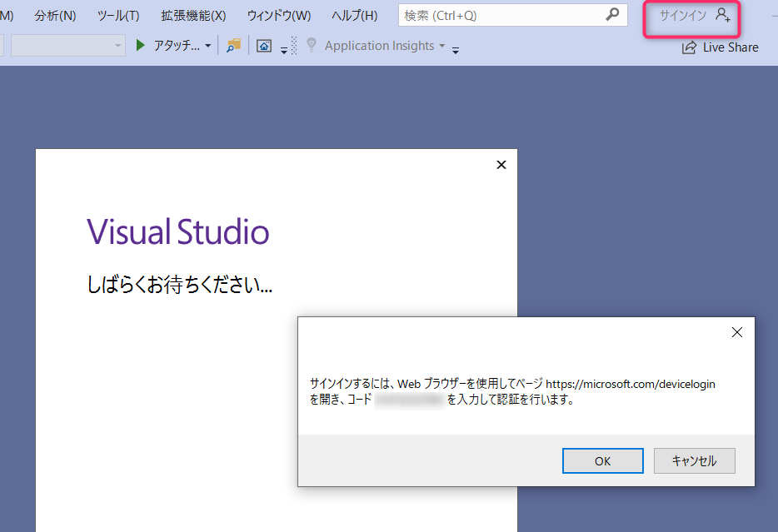The height and width of the screenshot is (532, 778).
Task: Grab the toolbar drag handle grip
Action: [294, 46]
